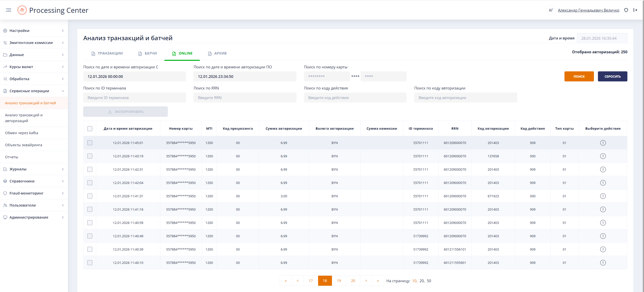The width and height of the screenshot is (644, 292).
Task: Go to last page with double-arrow
Action: [378, 281]
